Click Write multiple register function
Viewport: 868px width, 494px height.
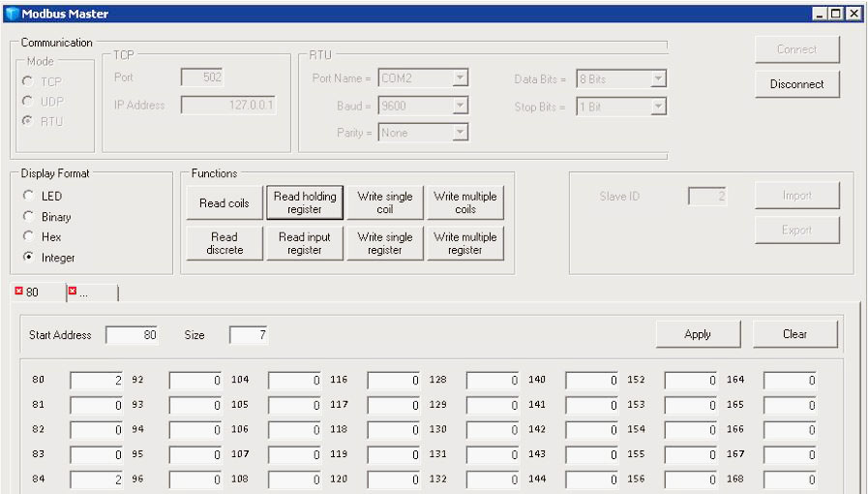click(465, 243)
